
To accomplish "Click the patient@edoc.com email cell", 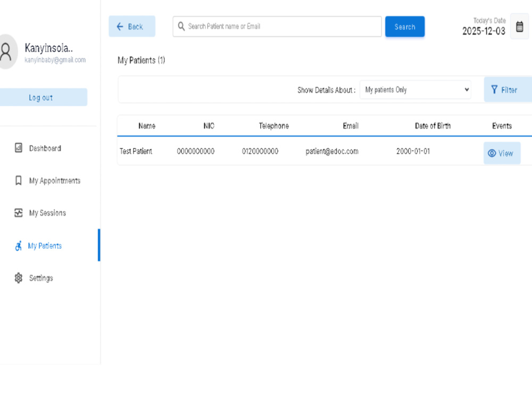I will (332, 151).
